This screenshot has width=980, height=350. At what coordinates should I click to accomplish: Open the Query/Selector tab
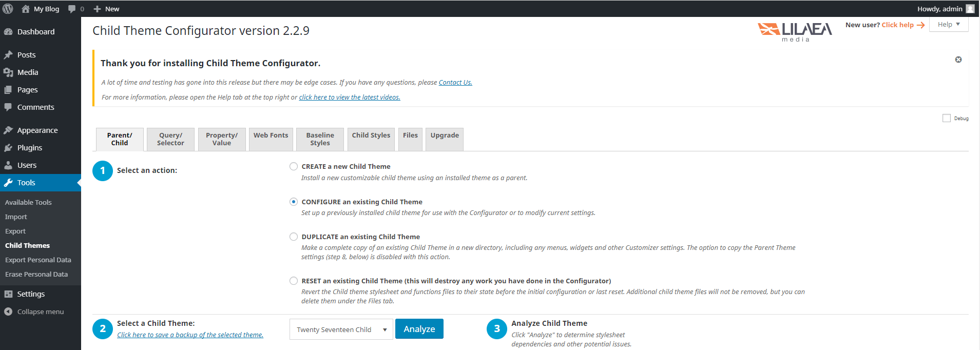170,139
